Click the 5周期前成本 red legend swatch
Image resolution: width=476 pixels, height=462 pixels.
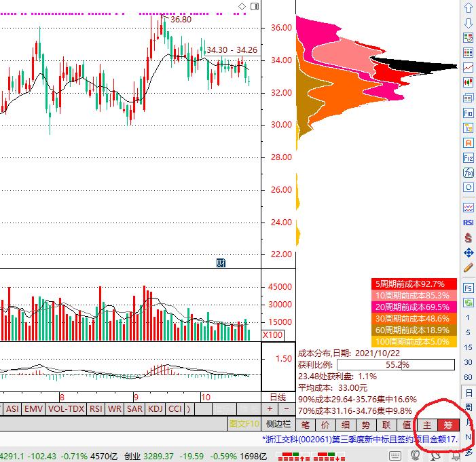click(414, 284)
